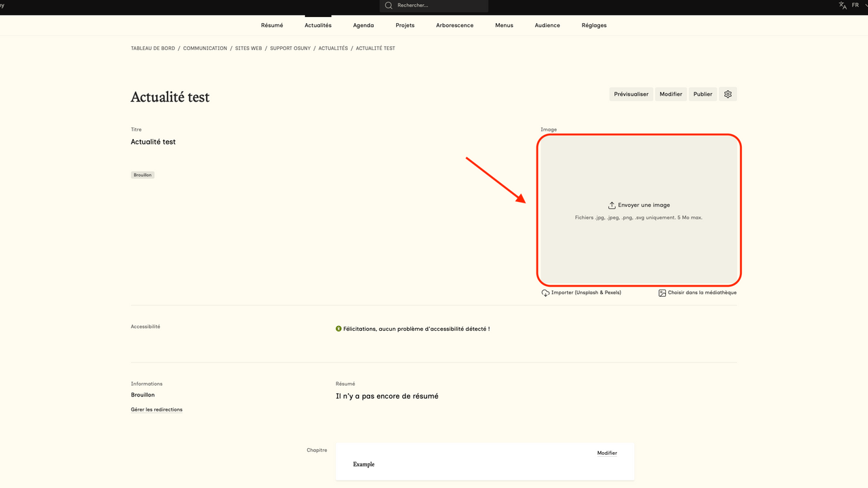868x488 pixels.
Task: Open the settings gear next to Publier
Action: (x=728, y=94)
